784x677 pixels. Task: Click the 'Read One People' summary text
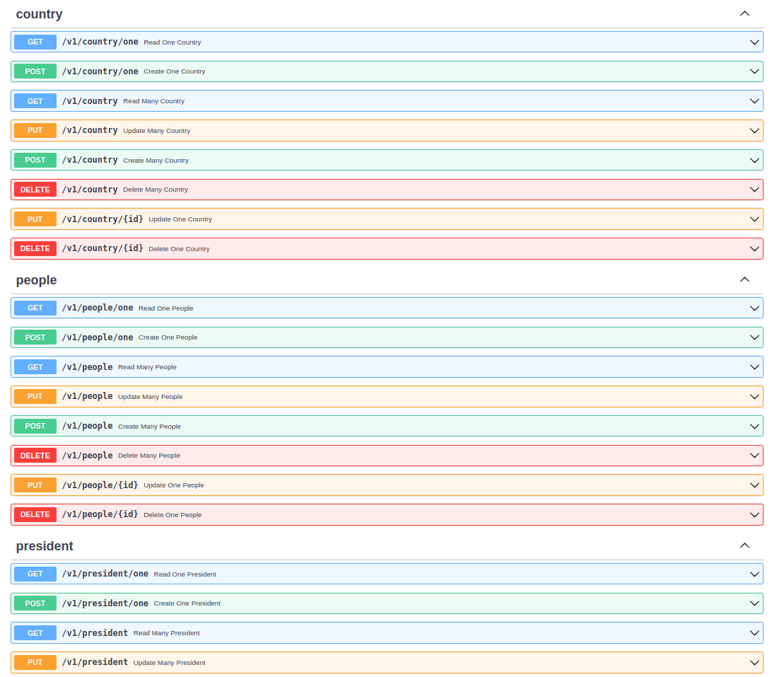(166, 308)
